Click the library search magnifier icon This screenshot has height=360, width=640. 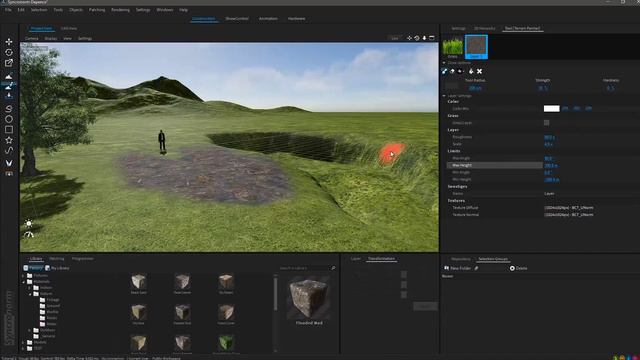pos(333,268)
